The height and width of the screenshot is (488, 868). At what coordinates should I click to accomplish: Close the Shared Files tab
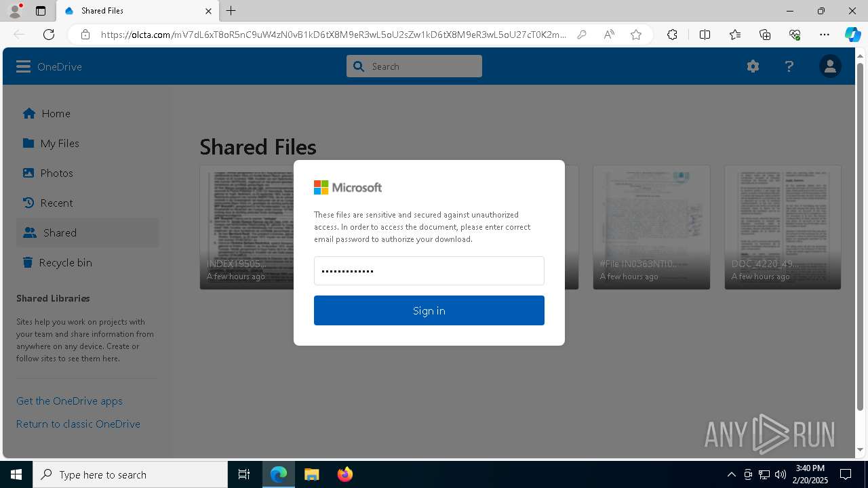click(x=208, y=11)
